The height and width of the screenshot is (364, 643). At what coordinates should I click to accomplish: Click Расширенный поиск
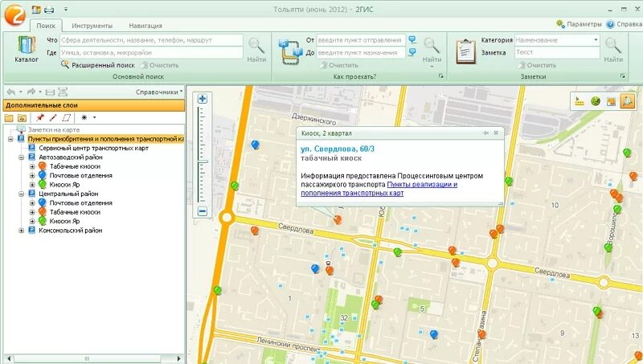(x=98, y=65)
